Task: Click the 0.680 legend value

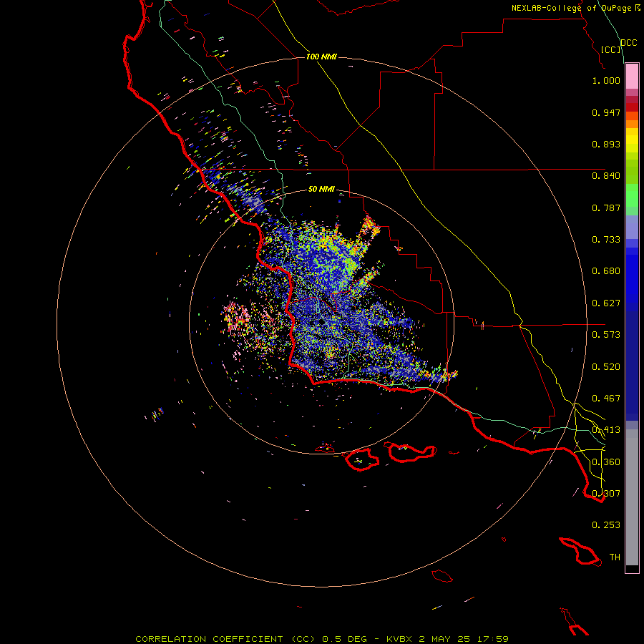Action: pyautogui.click(x=606, y=271)
